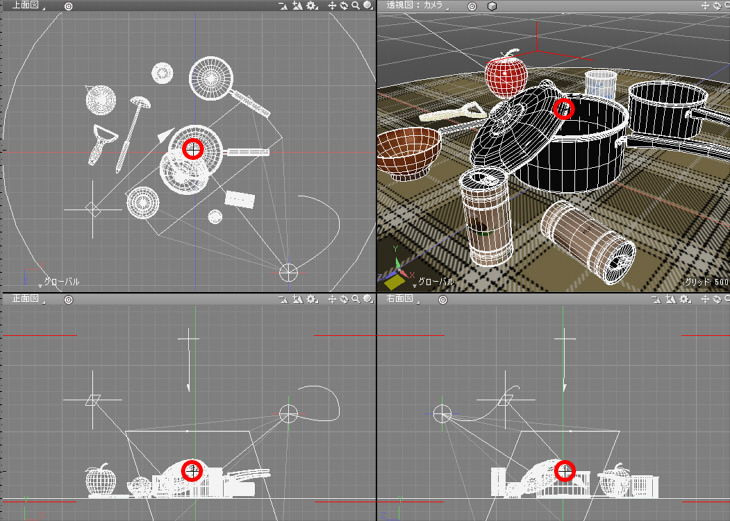Image resolution: width=730 pixels, height=521 pixels.
Task: Click the target circle icon in right view header
Action: coord(444,299)
